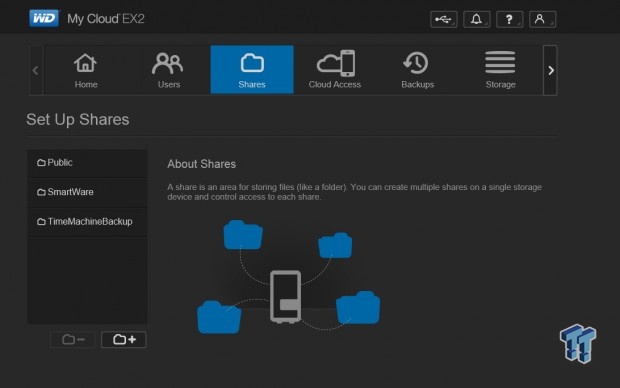This screenshot has height=388, width=620.
Task: Click the Set Up Shares heading
Action: point(78,120)
